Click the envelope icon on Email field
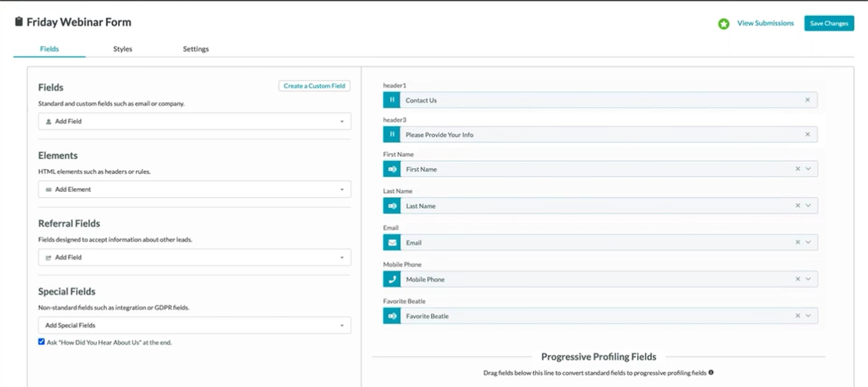Screen dimensions: 868x387 click(392, 243)
